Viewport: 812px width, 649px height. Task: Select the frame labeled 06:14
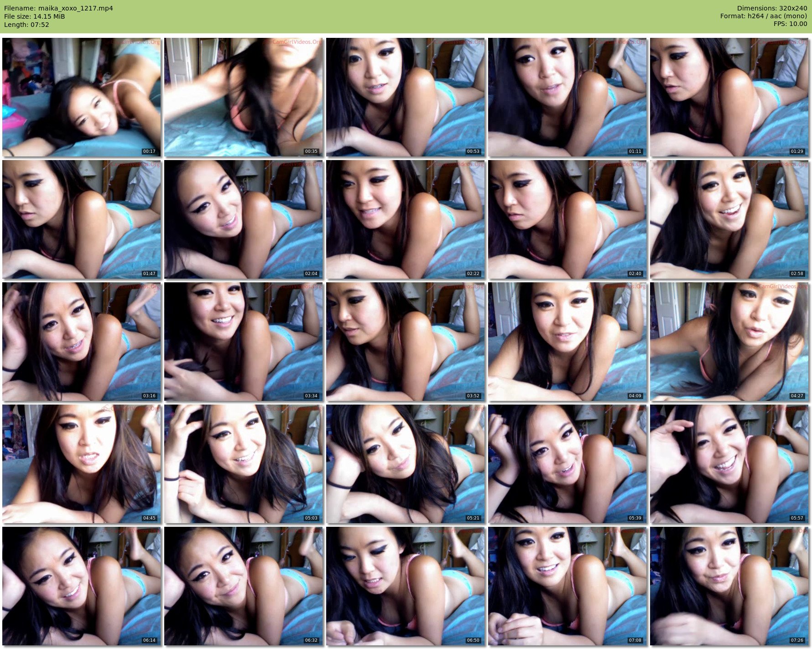pyautogui.click(x=81, y=586)
